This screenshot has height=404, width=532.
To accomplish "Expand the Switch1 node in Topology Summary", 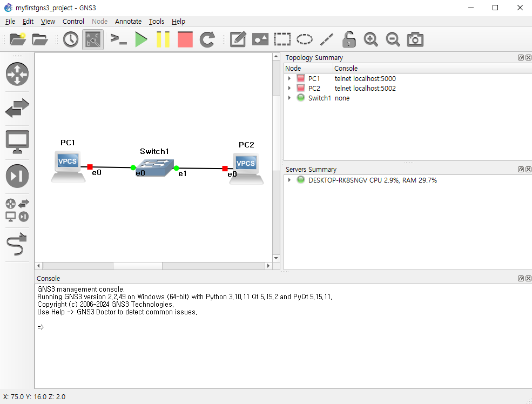I will (289, 98).
